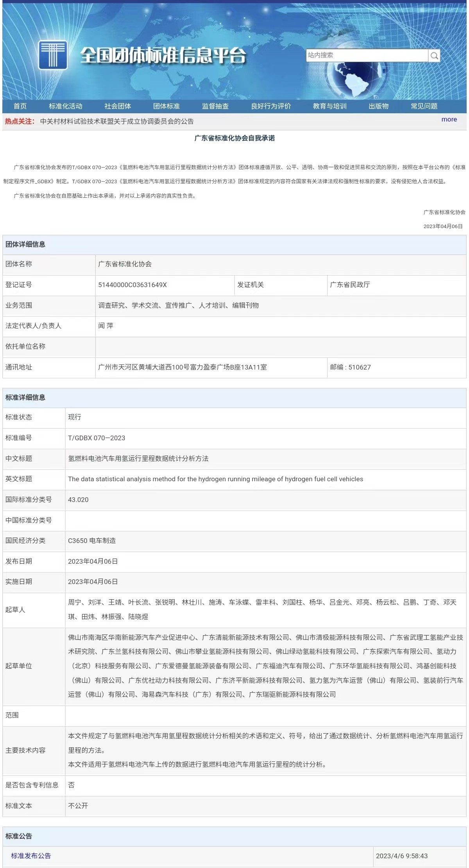This screenshot has width=469, height=868.
Task: Open the 标准化活动 navigation item
Action: (66, 106)
